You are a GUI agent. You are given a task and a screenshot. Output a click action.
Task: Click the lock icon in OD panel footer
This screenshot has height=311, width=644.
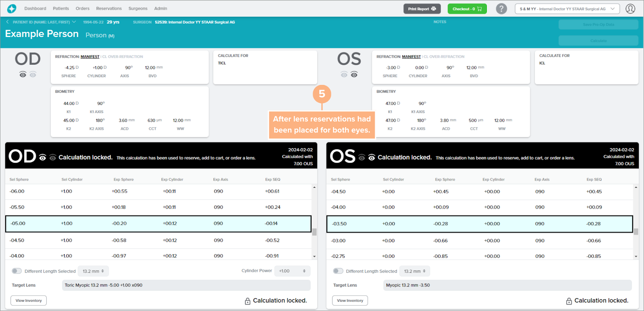pos(248,301)
